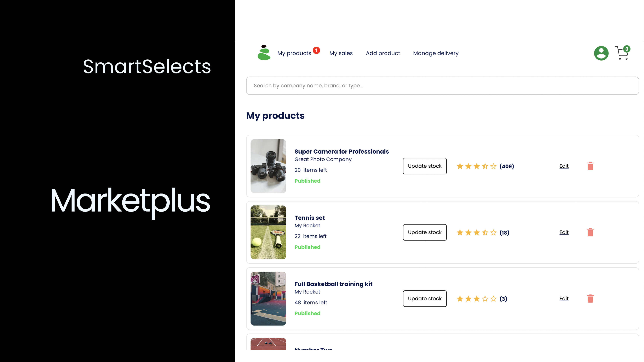Open the Marketplus logo icon
Image resolution: width=644 pixels, height=362 pixels.
pyautogui.click(x=264, y=53)
